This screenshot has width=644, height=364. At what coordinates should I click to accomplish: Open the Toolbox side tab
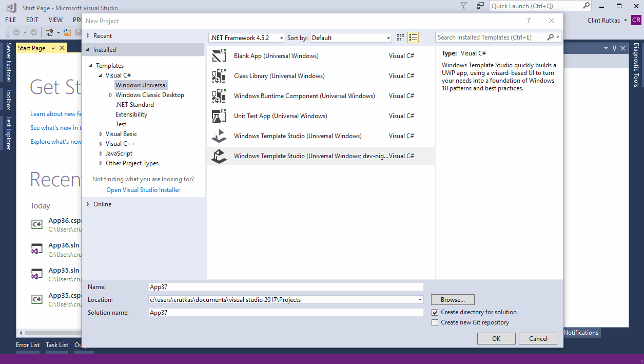(x=8, y=100)
